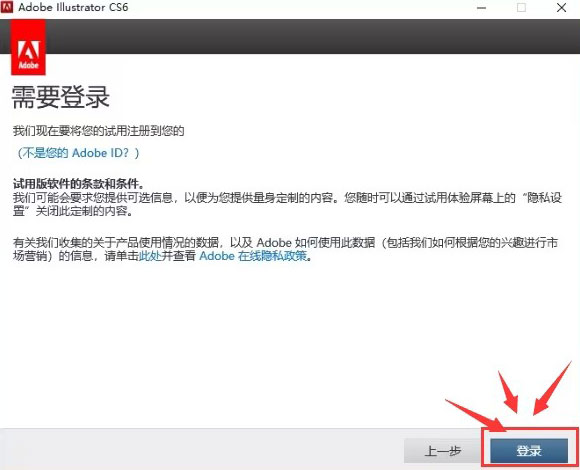Click the 需要登录 heading
580x470 pixels.
61,97
